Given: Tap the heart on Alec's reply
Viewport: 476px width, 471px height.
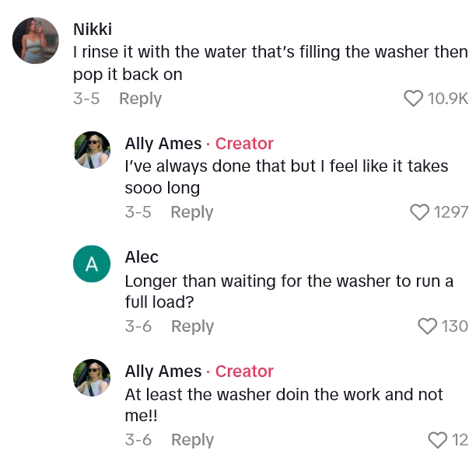Looking at the screenshot, I should coord(428,326).
